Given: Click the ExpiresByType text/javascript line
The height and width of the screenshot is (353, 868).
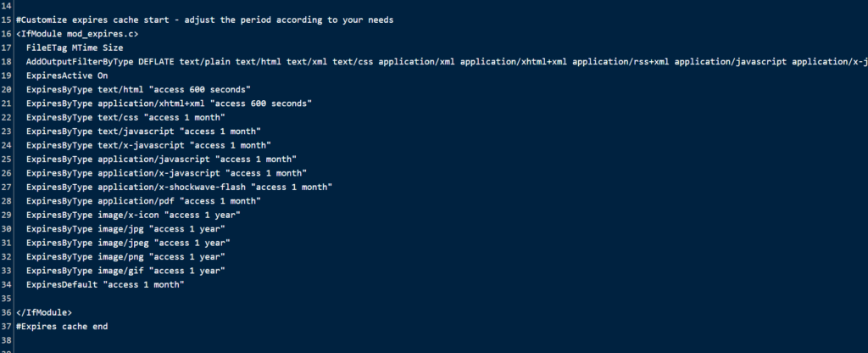Looking at the screenshot, I should coord(144,132).
